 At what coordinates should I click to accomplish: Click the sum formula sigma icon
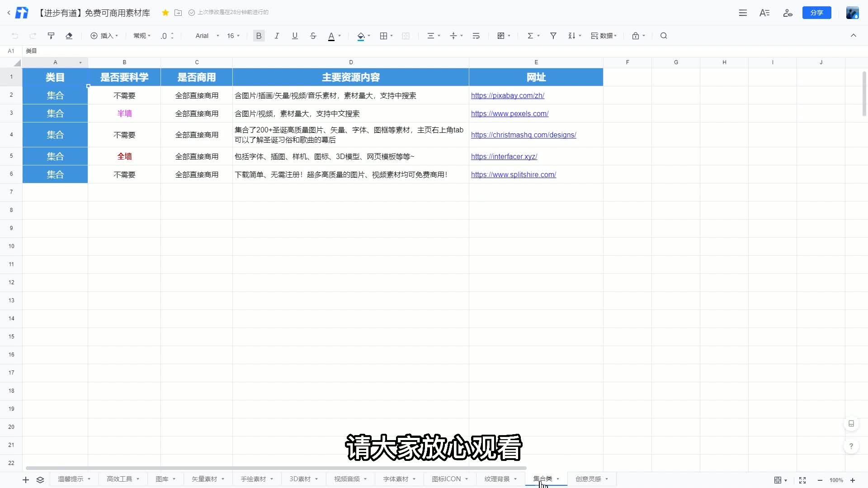point(530,36)
